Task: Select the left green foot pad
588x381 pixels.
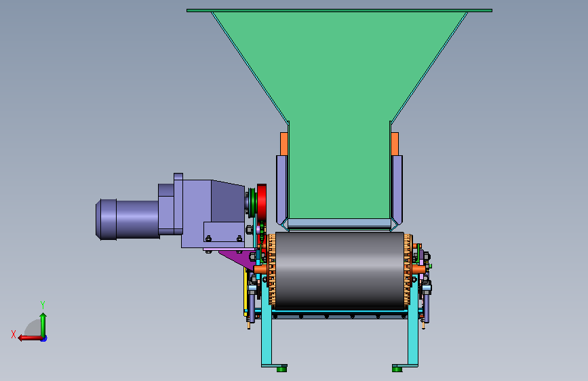Action: coord(281,369)
